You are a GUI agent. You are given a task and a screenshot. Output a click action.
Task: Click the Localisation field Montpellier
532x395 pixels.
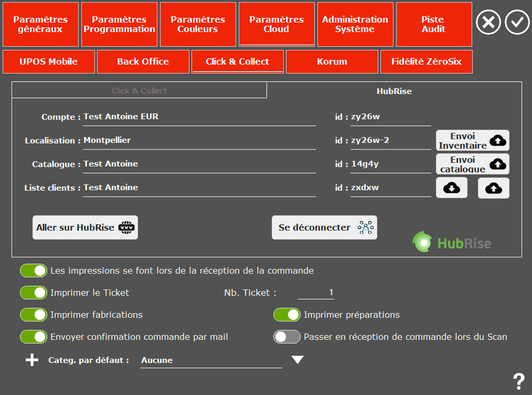point(199,141)
